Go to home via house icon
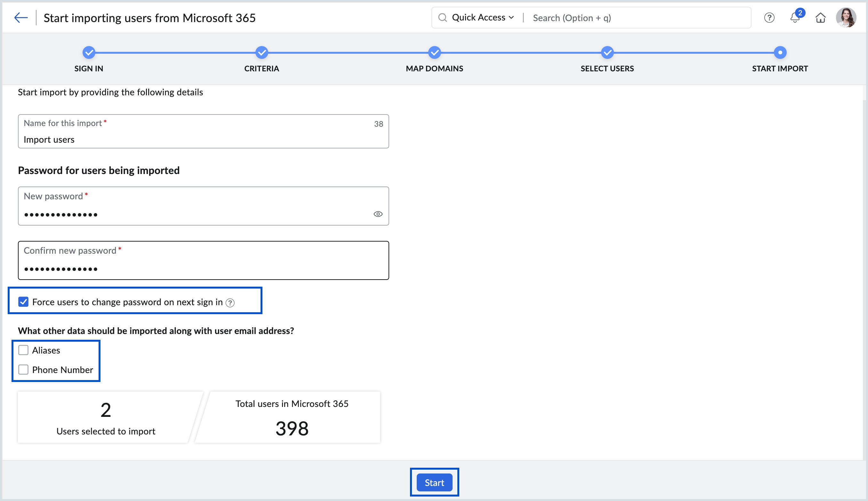 coord(821,18)
